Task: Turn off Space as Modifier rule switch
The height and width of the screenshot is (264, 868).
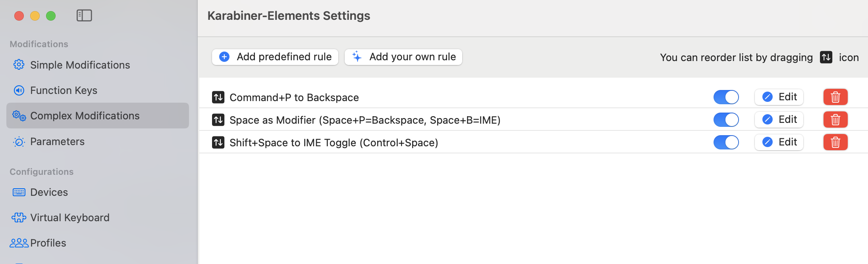Action: pyautogui.click(x=726, y=120)
